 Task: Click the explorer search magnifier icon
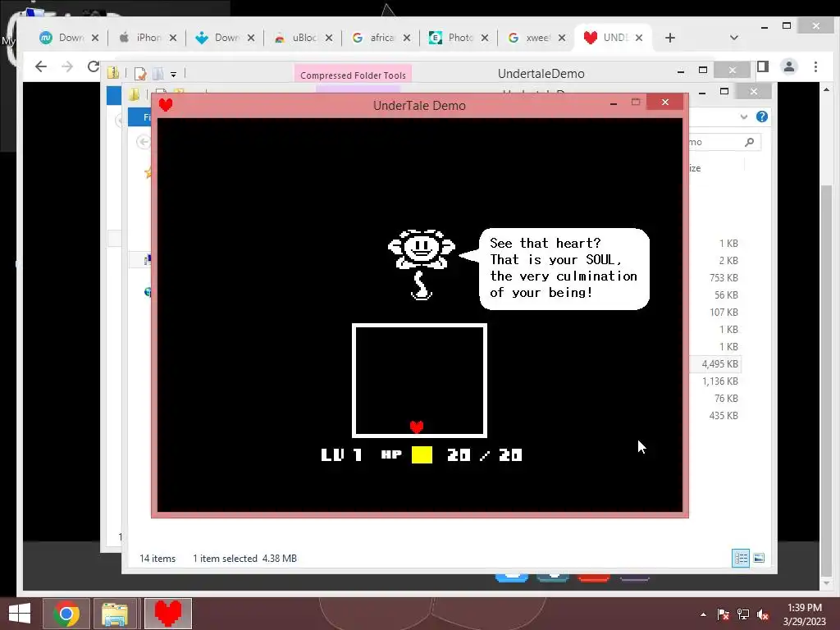pos(750,142)
